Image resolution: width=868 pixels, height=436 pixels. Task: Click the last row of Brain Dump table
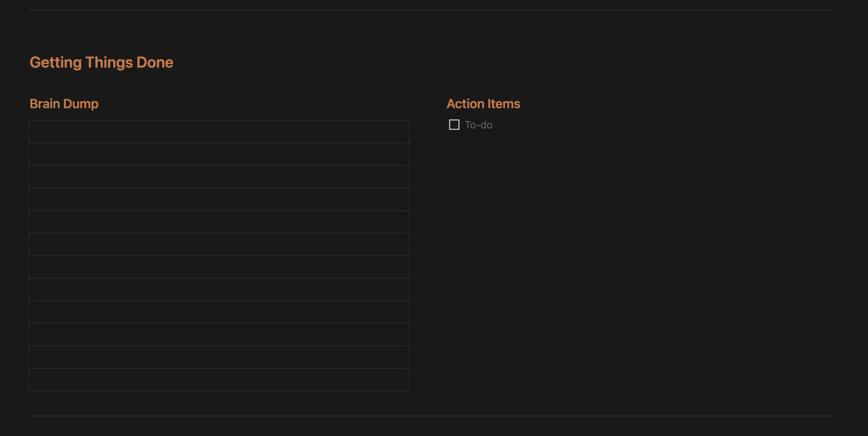click(x=219, y=380)
